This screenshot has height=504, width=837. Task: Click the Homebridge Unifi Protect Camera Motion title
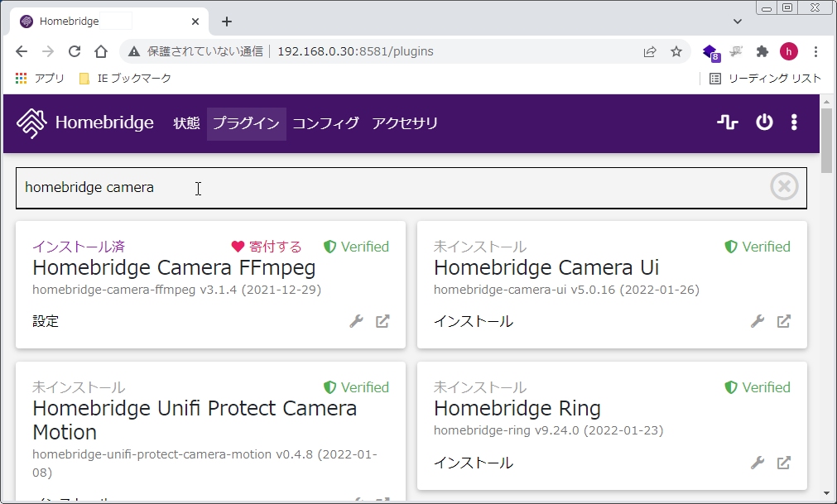point(195,420)
